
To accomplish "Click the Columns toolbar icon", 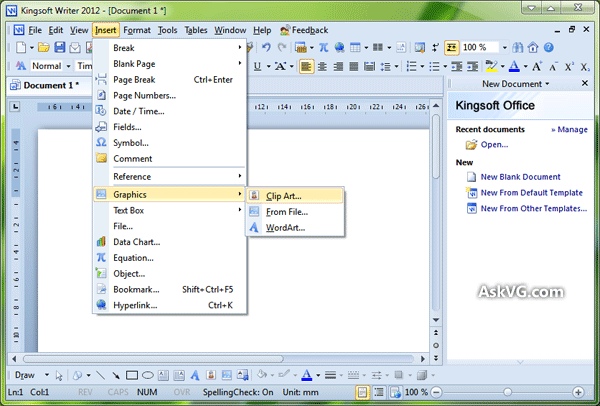I will click(378, 47).
